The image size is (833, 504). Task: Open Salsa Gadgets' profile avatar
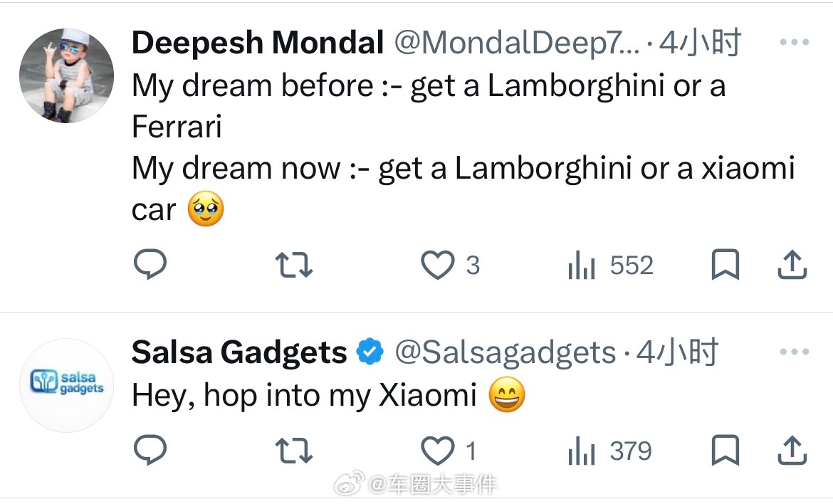coord(66,385)
